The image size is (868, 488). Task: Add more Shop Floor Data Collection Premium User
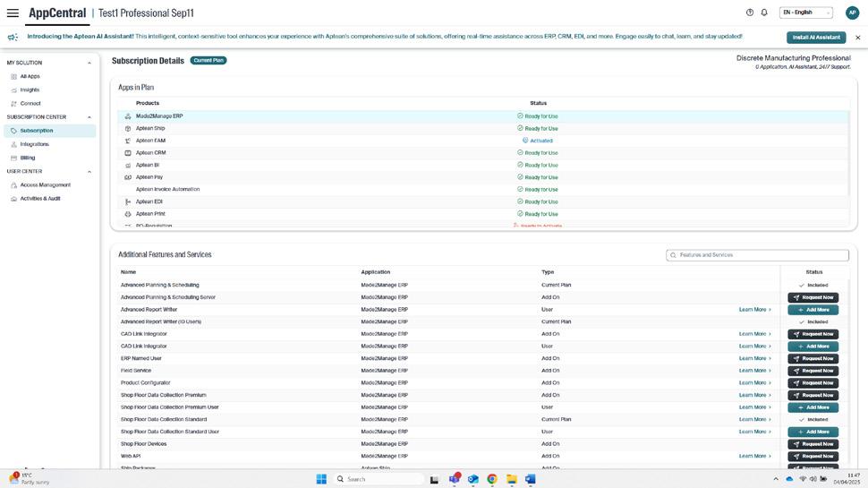[x=813, y=407]
